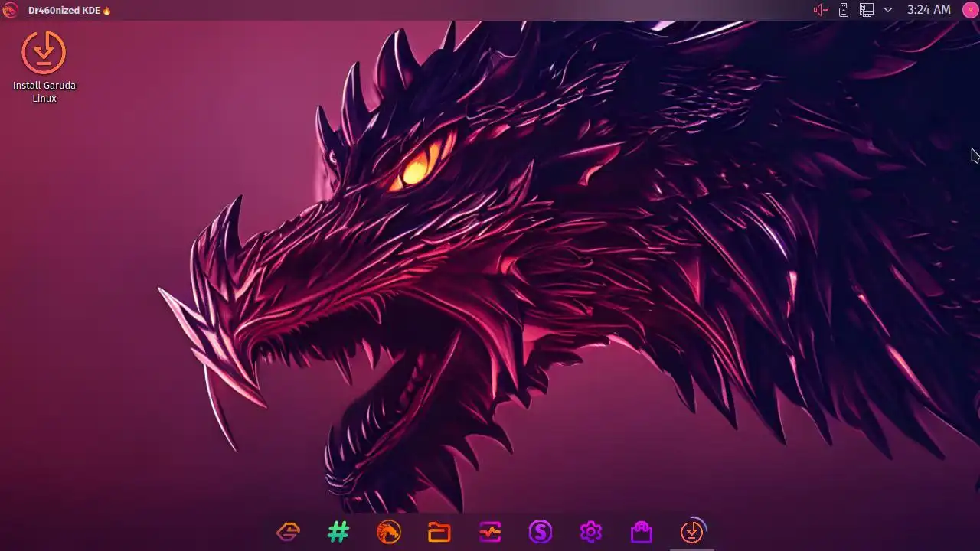980x551 pixels.
Task: Launch the purple S app in dock
Action: click(x=541, y=531)
